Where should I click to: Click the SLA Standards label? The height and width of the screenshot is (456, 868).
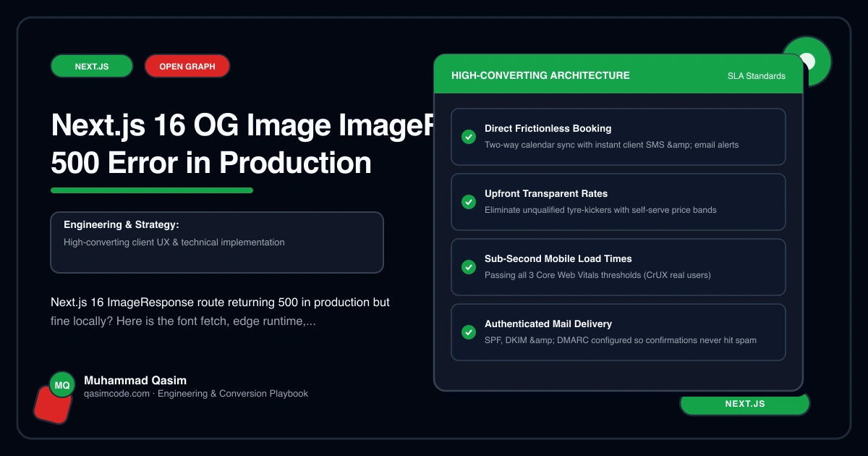click(x=757, y=76)
